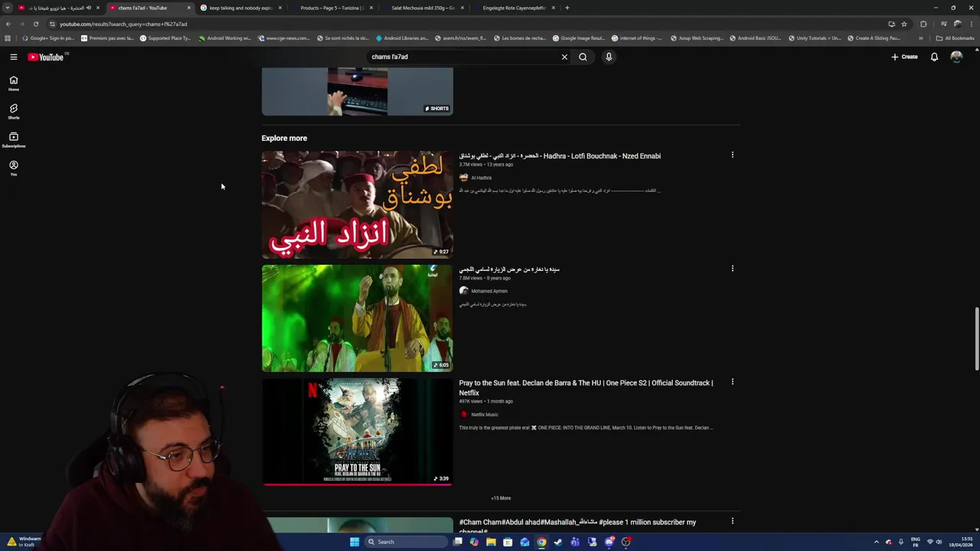Image resolution: width=980 pixels, height=551 pixels.
Task: Open the Jsoup Web Scraping bookmark
Action: 696,37
